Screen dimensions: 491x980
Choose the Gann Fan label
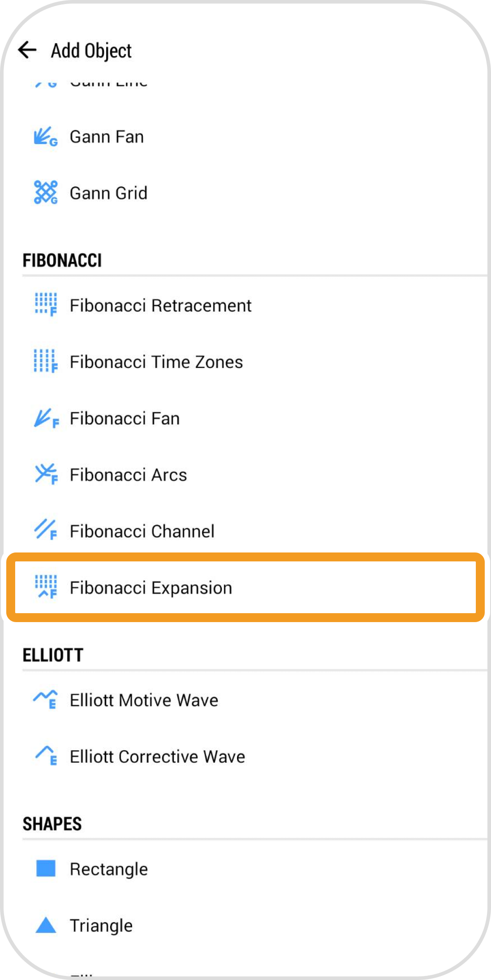pos(107,137)
